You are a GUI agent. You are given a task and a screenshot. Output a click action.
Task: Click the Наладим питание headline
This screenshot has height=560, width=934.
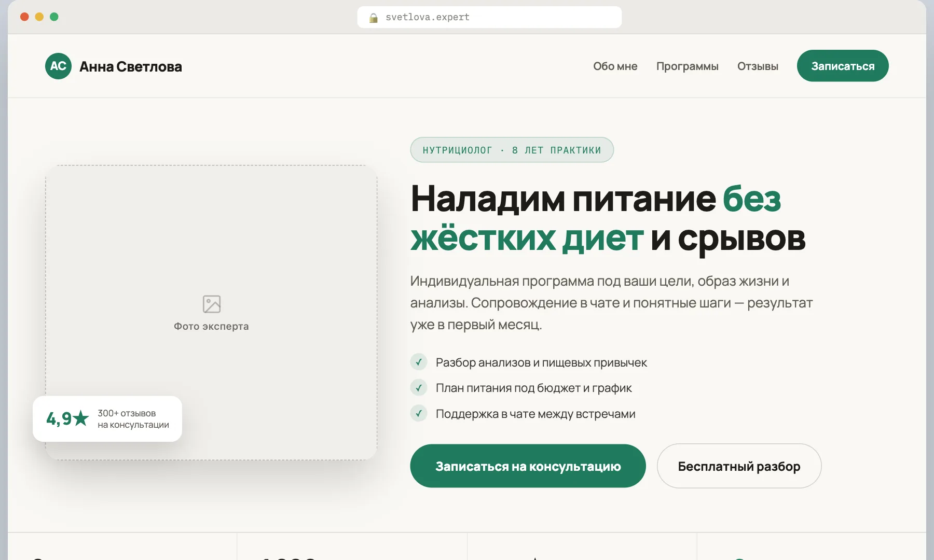[608, 218]
